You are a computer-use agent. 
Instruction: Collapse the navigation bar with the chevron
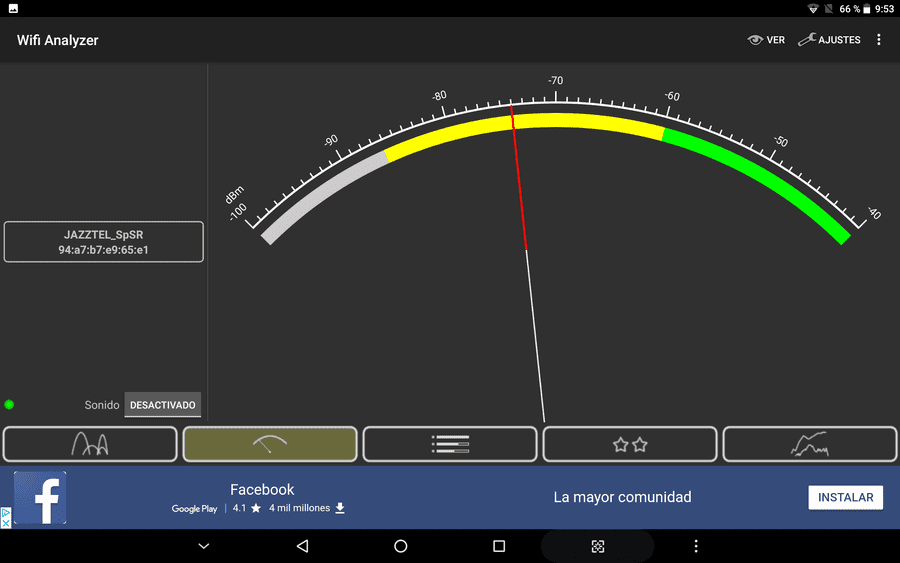point(204,546)
